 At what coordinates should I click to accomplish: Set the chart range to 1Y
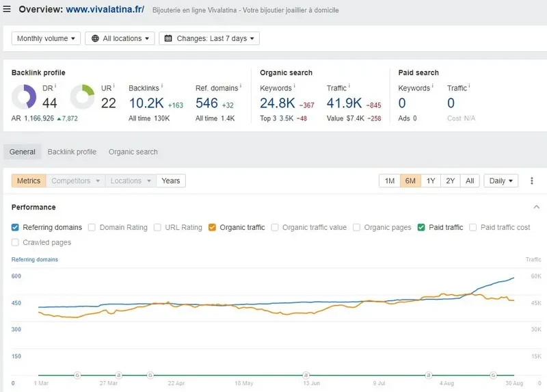431,181
